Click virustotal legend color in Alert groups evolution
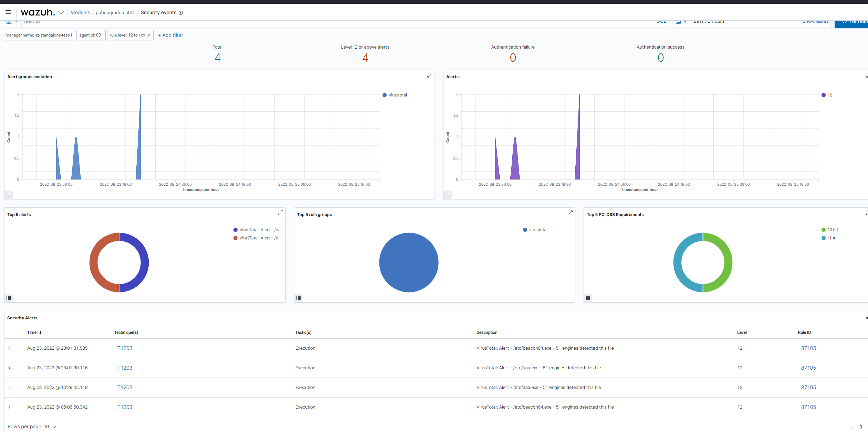Screen dimensions: 868x432 [385, 95]
